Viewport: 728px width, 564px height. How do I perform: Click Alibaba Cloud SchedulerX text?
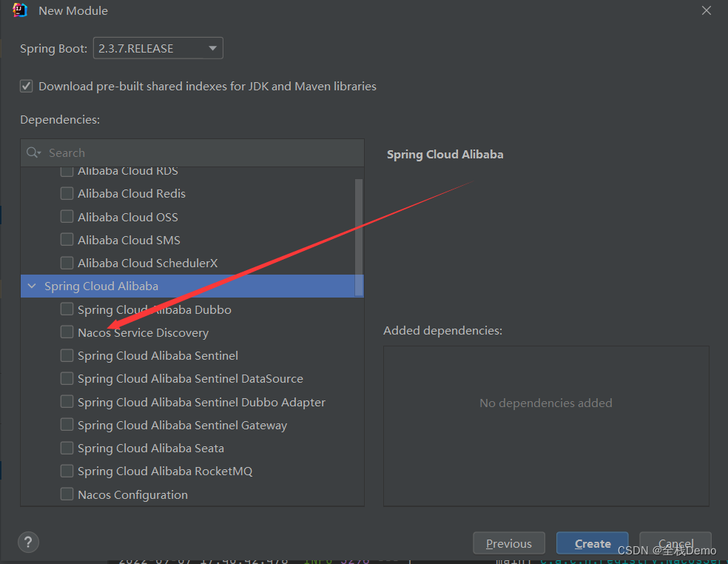pos(148,263)
